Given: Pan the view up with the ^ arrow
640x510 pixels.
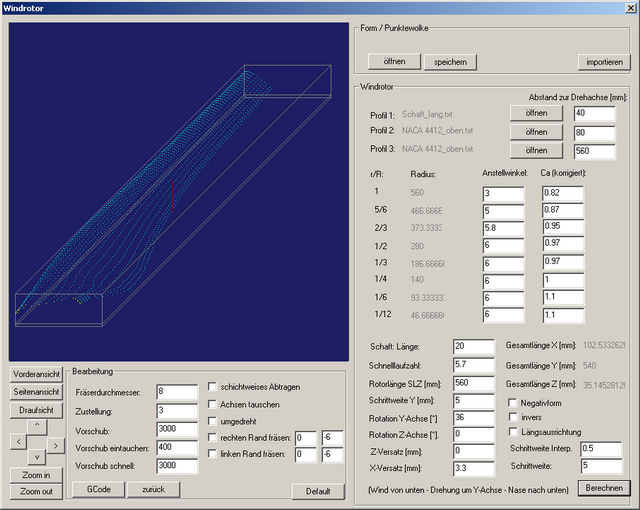Looking at the screenshot, I should (x=37, y=425).
